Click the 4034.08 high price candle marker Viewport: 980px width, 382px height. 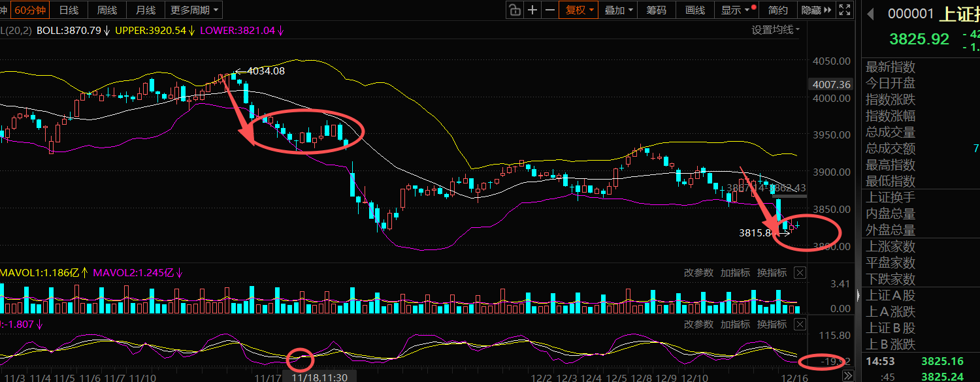tap(266, 71)
